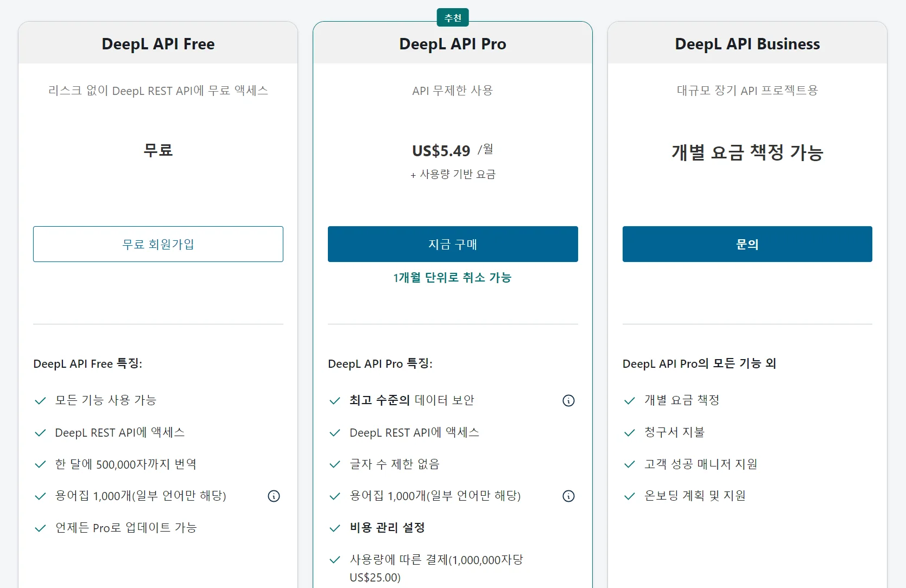Click 온보딩 계획 및 지원 feature
The image size is (906, 588).
(x=695, y=496)
